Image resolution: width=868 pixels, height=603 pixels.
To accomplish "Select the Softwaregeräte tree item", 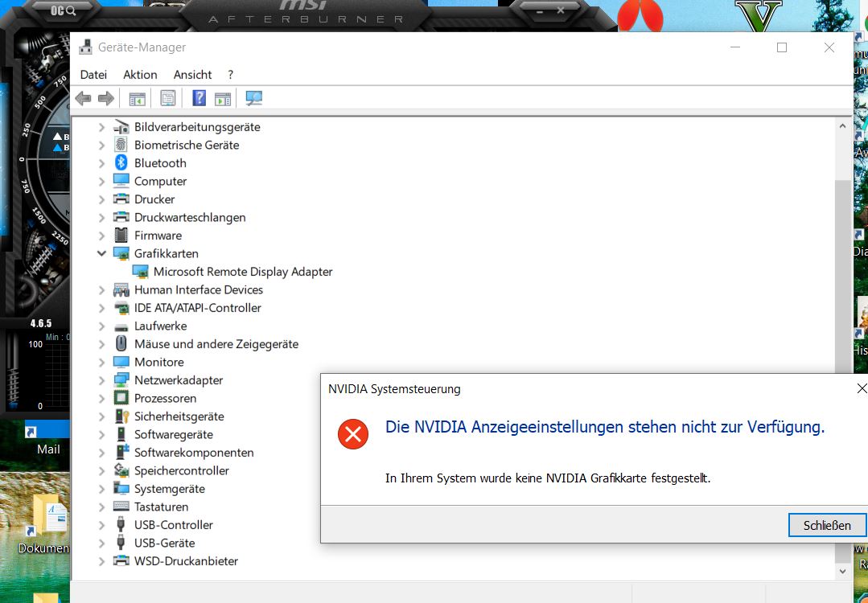I will [x=173, y=435].
